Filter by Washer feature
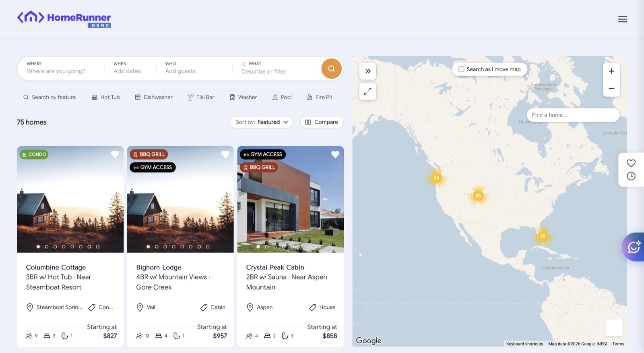Screen dimensions: 644x353 pos(243,97)
